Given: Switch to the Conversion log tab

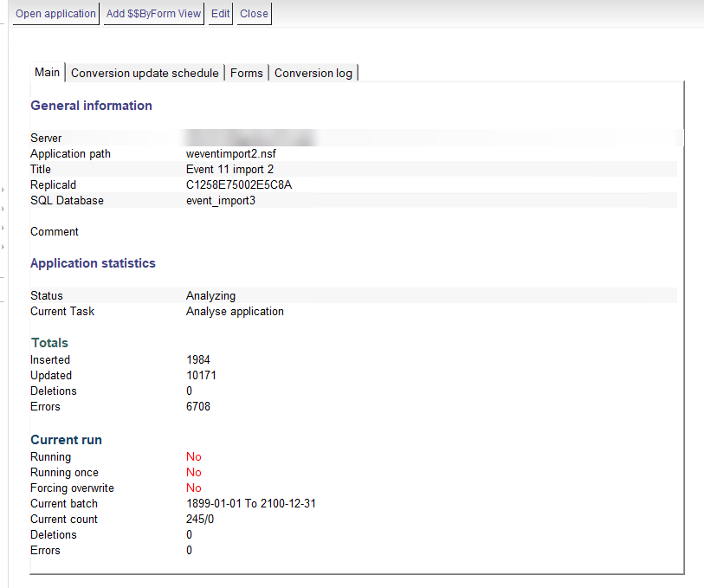Looking at the screenshot, I should click(x=313, y=73).
